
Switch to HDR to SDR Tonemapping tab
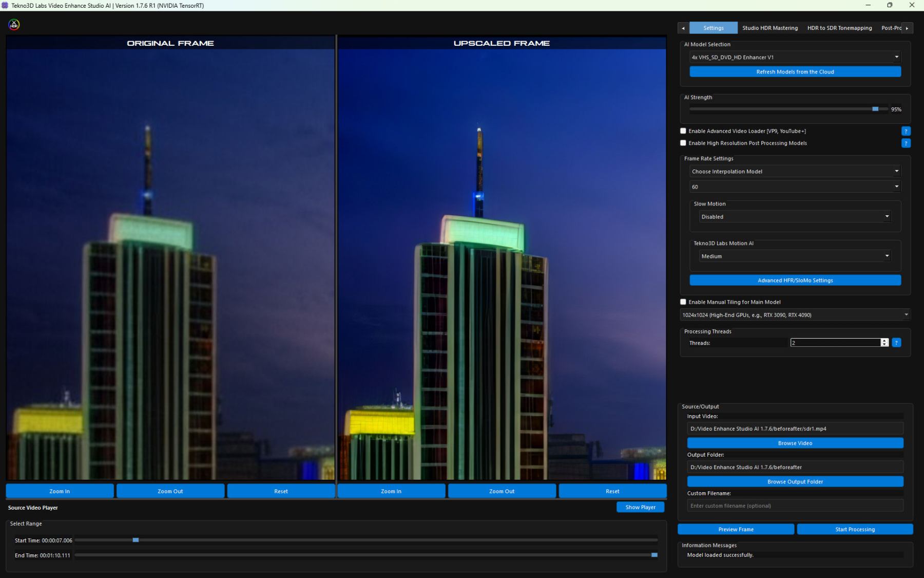point(839,28)
